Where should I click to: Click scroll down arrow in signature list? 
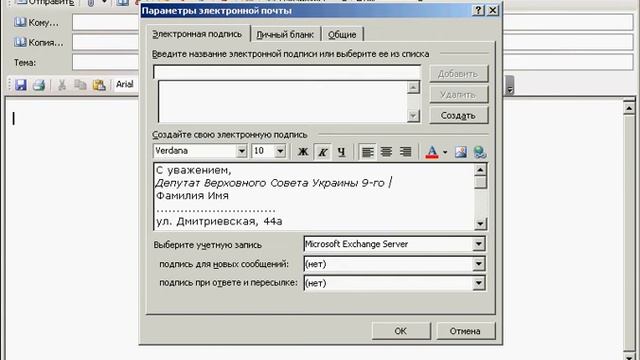(413, 116)
